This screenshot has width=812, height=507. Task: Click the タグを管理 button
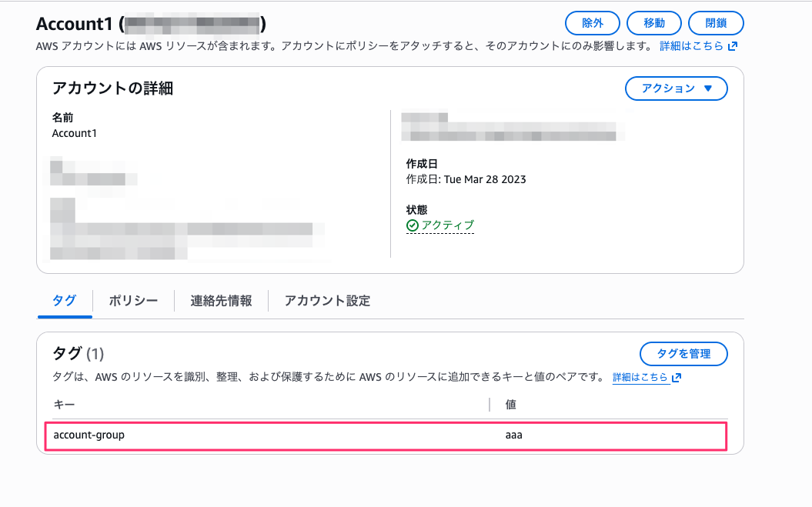(683, 354)
